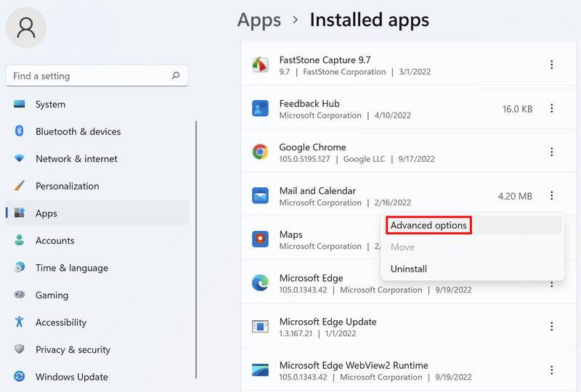The image size is (581, 392).
Task: Open Time & language settings
Action: pyautogui.click(x=97, y=268)
